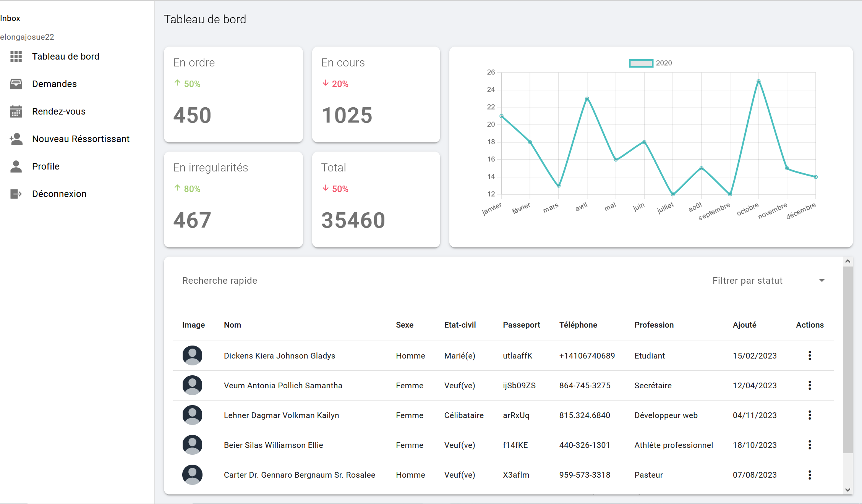
Task: Click the octobre peak data point
Action: pos(758,81)
